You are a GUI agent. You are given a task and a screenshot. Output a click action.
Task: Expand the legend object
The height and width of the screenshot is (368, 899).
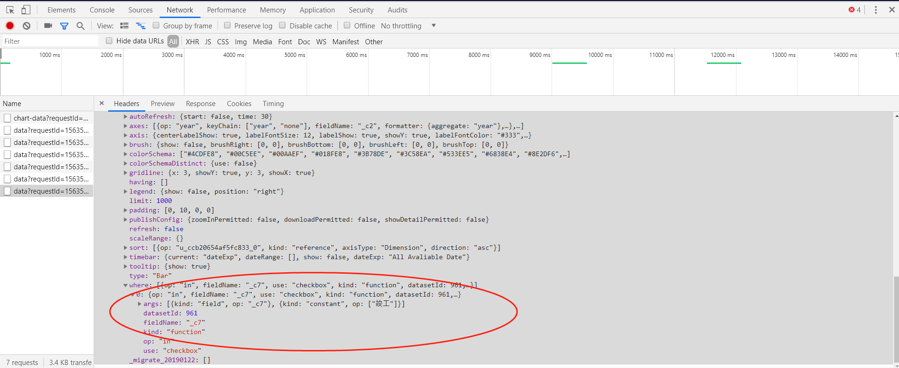click(126, 191)
